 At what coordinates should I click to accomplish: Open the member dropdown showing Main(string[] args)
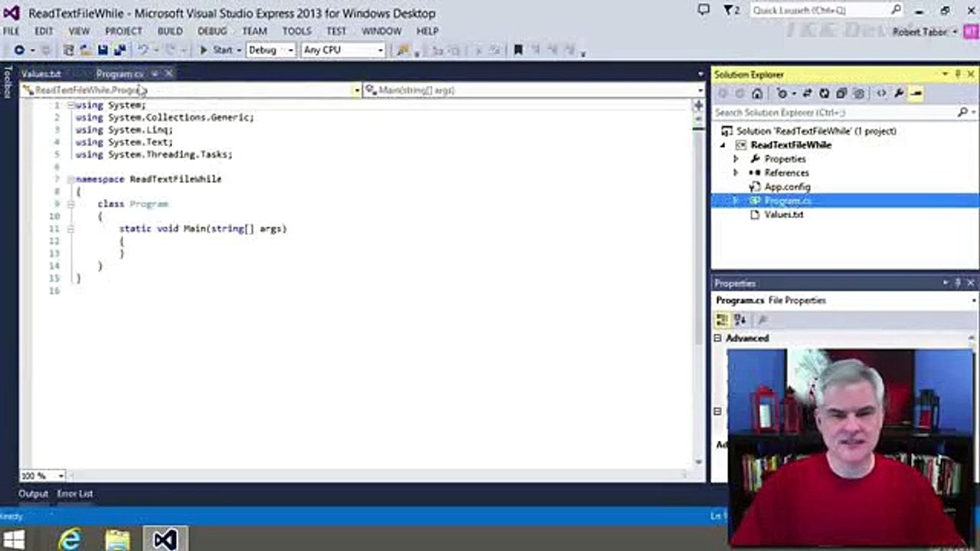[x=533, y=90]
